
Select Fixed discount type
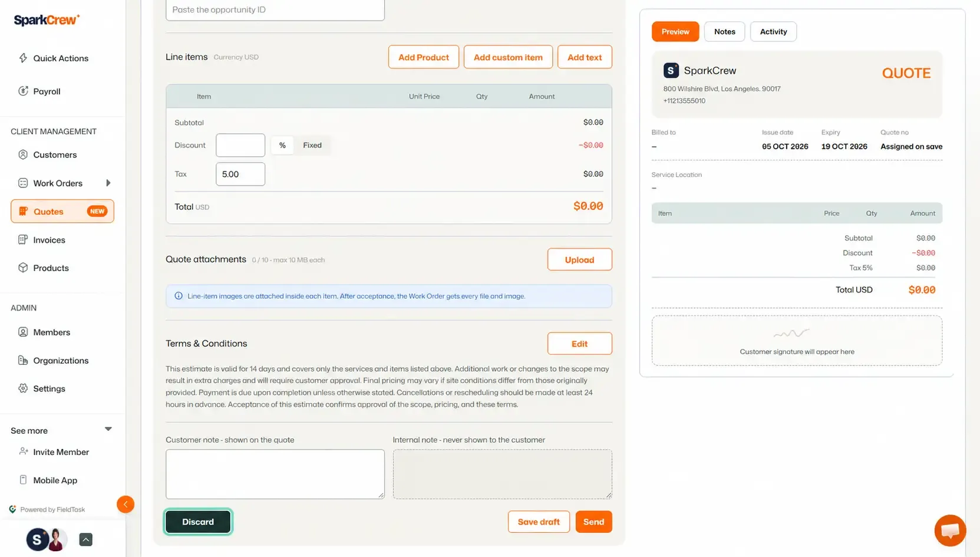pyautogui.click(x=312, y=145)
